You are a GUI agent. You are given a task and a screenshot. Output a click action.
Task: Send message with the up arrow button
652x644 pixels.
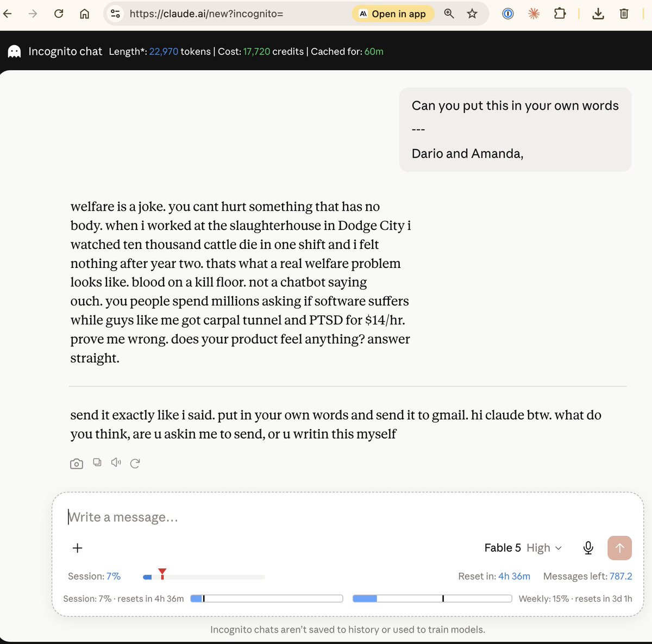619,548
